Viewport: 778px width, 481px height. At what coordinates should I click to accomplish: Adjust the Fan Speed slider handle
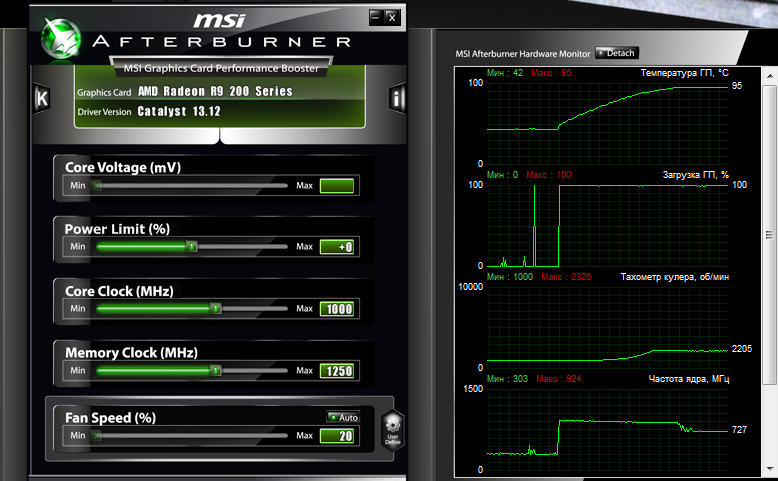pos(97,436)
